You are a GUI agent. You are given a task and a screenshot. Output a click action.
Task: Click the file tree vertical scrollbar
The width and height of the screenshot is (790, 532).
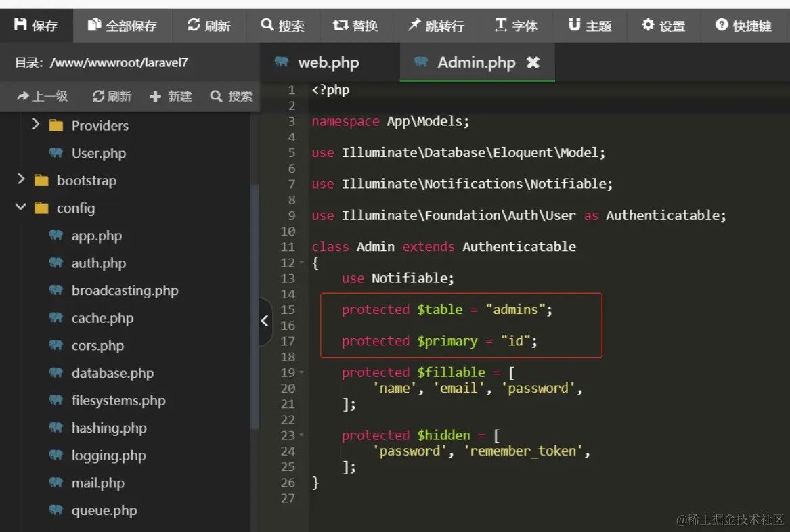(x=255, y=307)
